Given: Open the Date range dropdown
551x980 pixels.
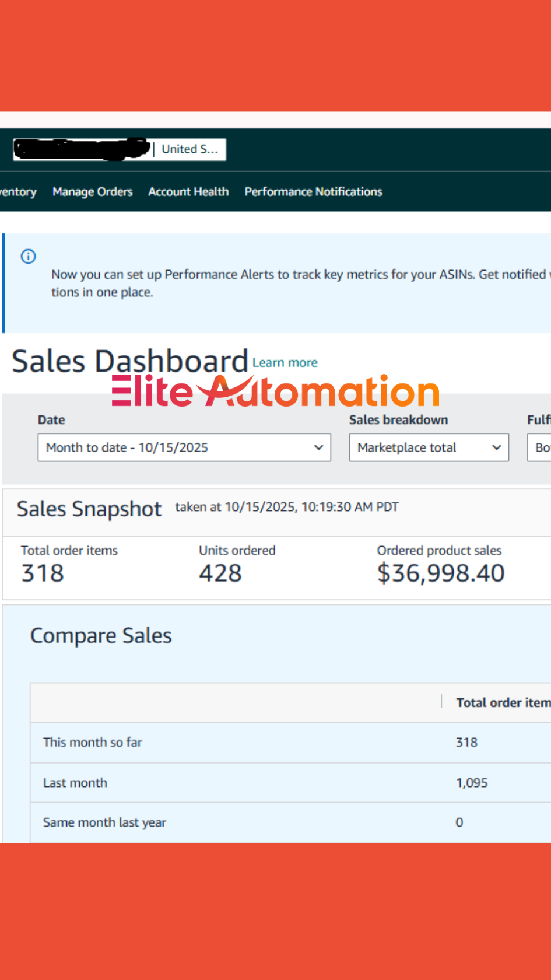Looking at the screenshot, I should click(x=184, y=447).
